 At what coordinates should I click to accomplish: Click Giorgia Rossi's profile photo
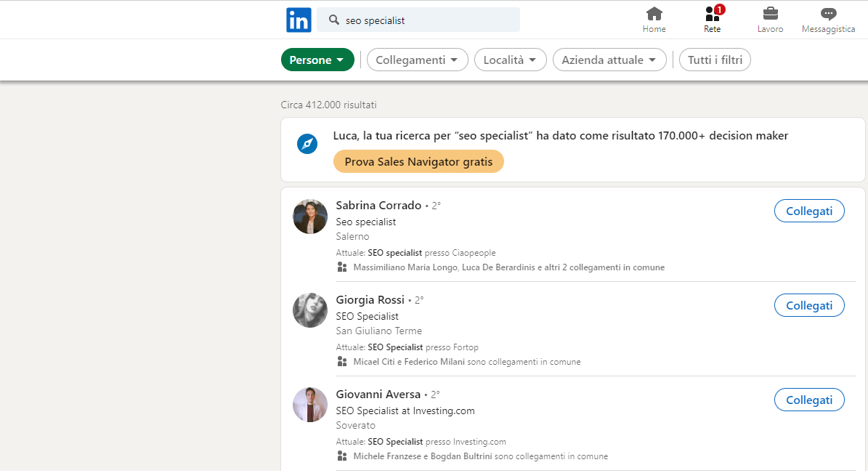point(310,310)
